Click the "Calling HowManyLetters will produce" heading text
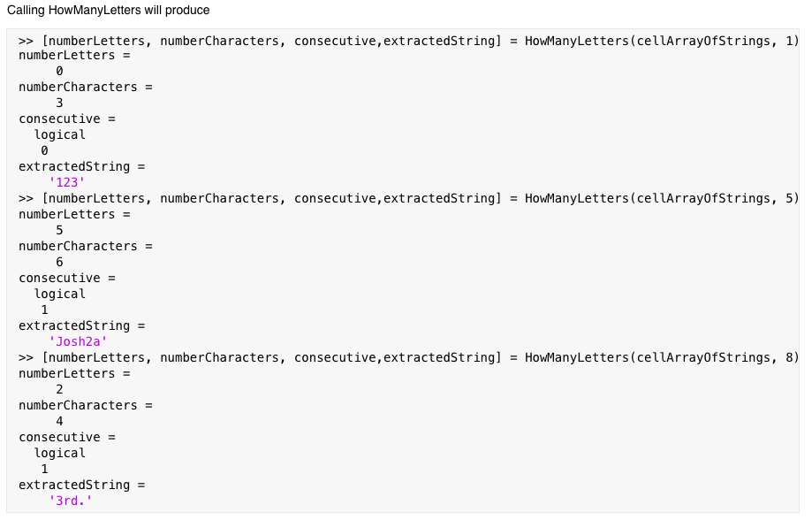 [x=109, y=9]
